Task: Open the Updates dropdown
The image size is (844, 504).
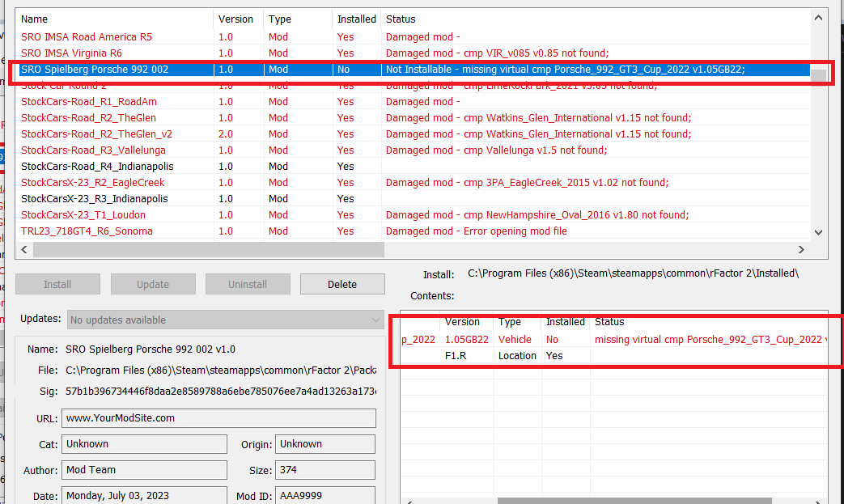Action: coord(226,320)
